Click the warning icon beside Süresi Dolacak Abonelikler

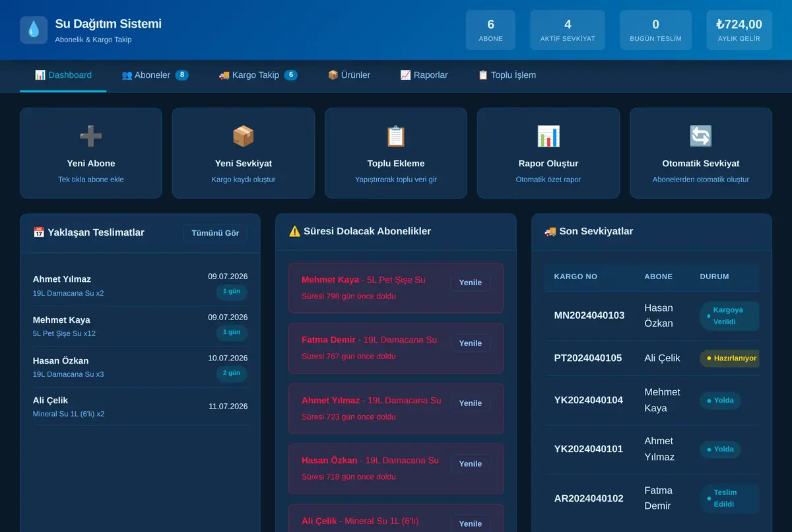point(294,231)
